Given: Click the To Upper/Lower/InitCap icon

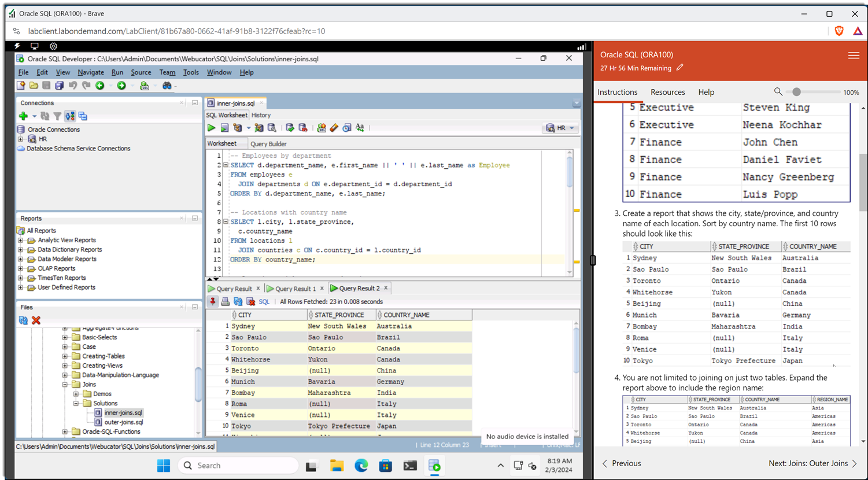Looking at the screenshot, I should pos(360,128).
